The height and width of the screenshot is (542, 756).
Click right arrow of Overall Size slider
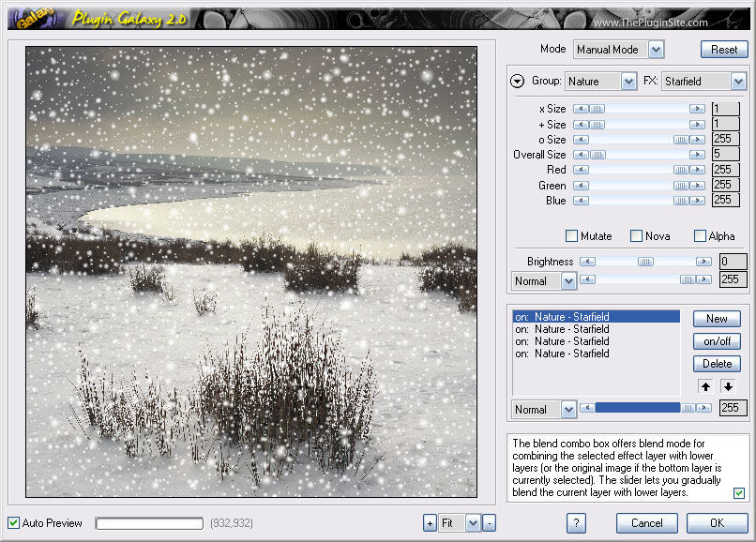coord(697,155)
